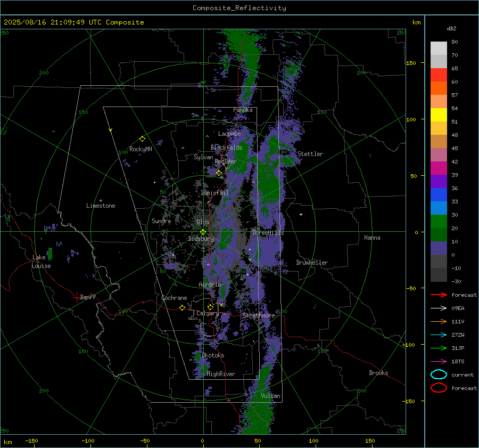Screen dimensions: 479x448
Task: Click the RockyMH label on map
Action: tap(141, 149)
